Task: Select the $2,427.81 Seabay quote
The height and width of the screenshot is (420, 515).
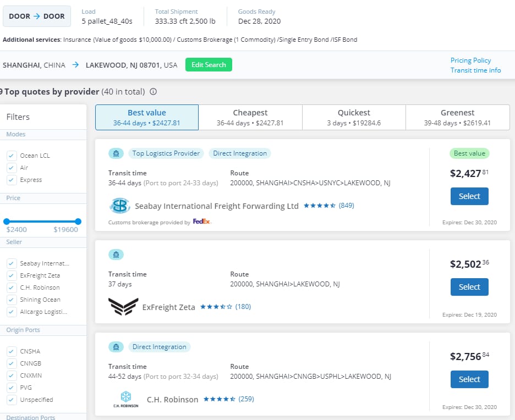Action: (469, 196)
